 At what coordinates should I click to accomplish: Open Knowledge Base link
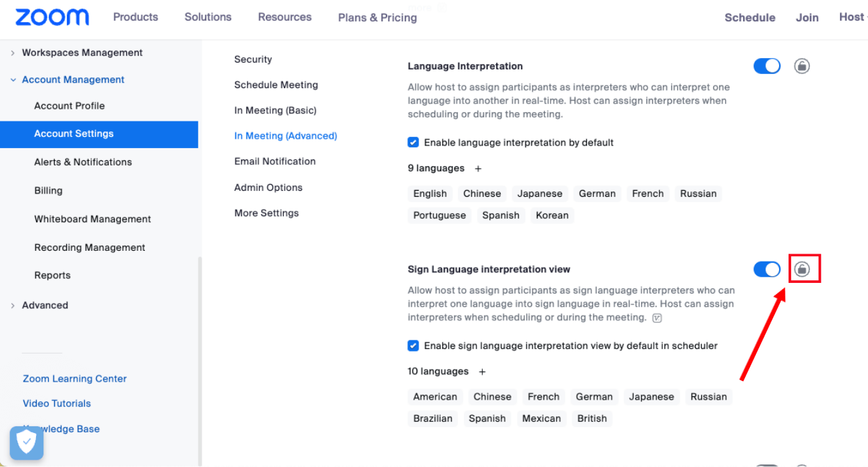61,429
